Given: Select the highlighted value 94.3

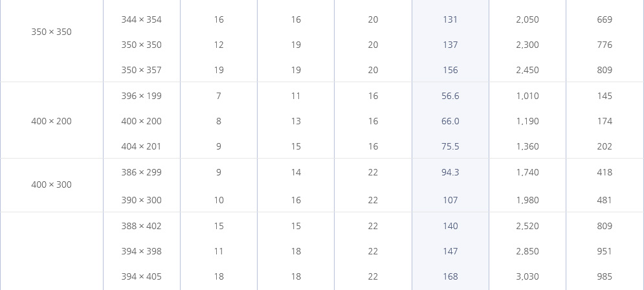Looking at the screenshot, I should (x=450, y=173).
